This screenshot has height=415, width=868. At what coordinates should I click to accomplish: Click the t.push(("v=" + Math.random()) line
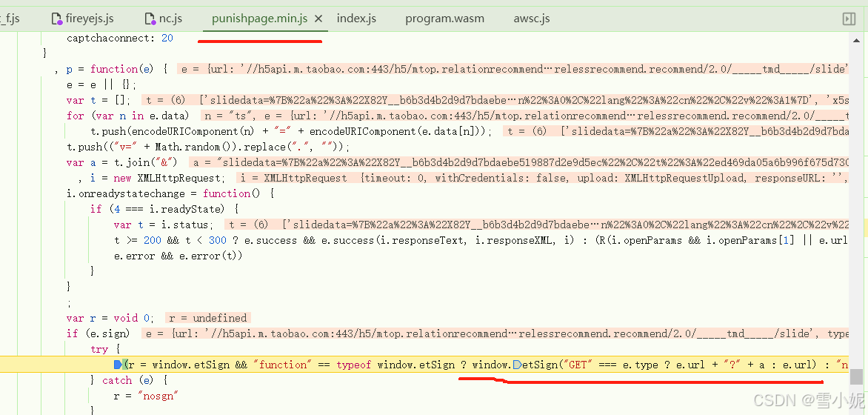[x=208, y=147]
